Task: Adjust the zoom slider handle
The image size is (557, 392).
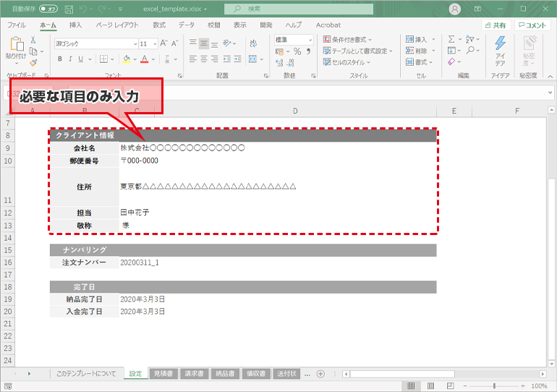Action: 494,386
